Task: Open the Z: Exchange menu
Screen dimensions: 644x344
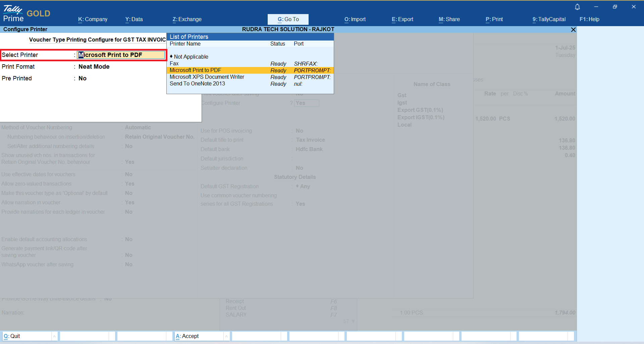Action: pyautogui.click(x=187, y=19)
